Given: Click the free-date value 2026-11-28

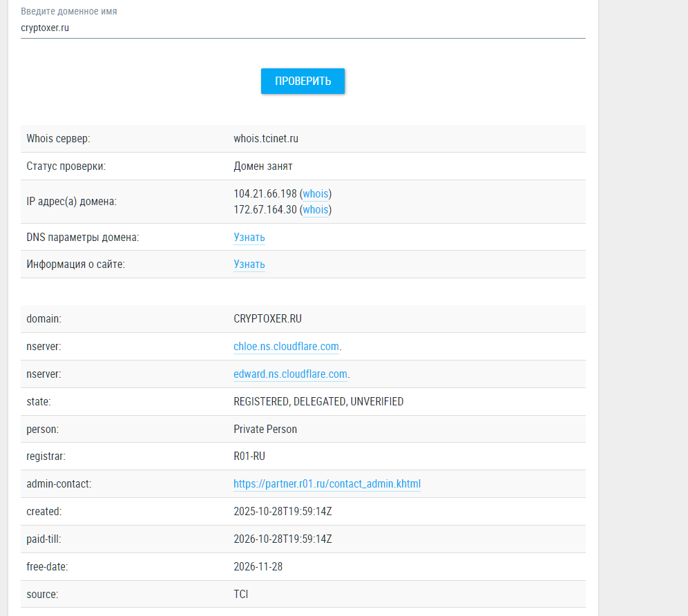Looking at the screenshot, I should point(258,567).
